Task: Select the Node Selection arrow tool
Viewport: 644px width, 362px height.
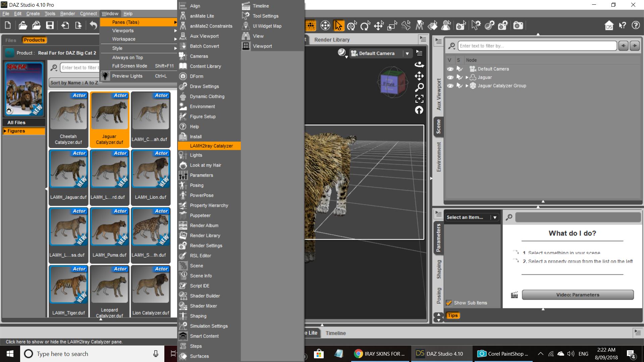Action: 338,25
